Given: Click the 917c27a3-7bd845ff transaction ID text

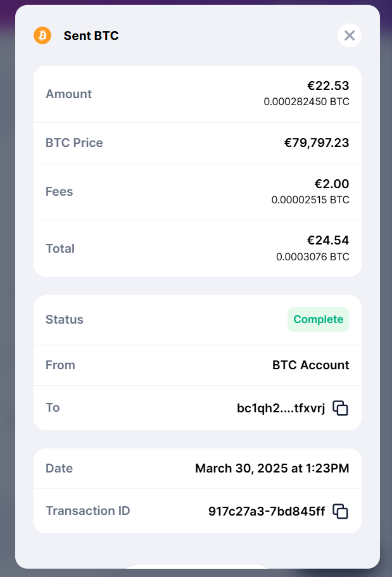Looking at the screenshot, I should 267,511.
